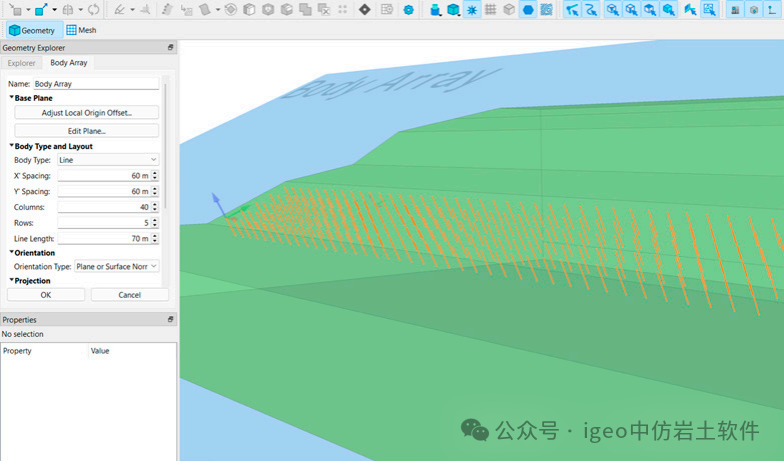Click the Body Array panel scrollbar
784x461 pixels.
[x=165, y=145]
